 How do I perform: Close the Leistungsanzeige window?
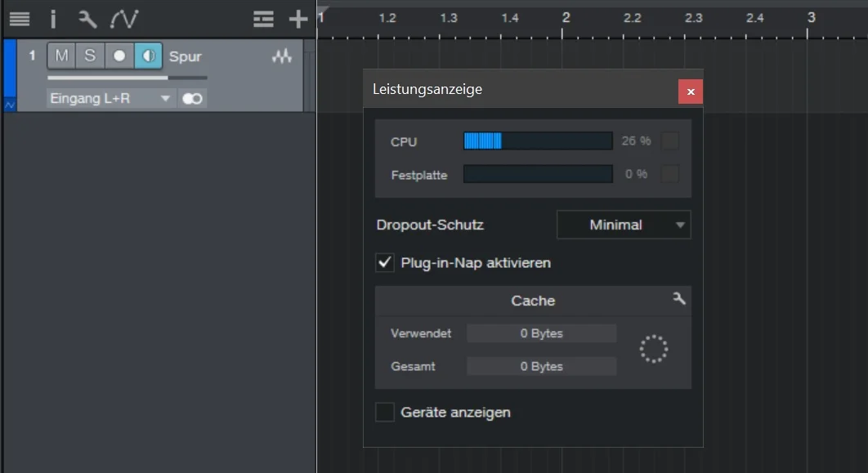691,91
